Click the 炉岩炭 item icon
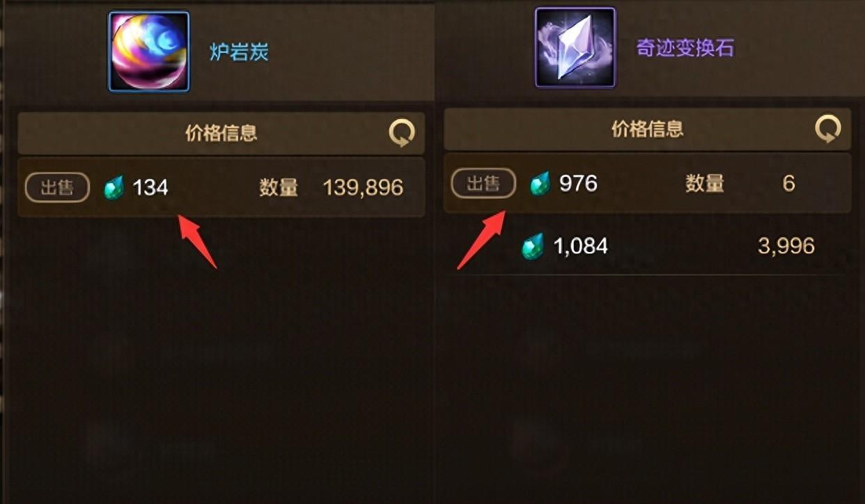 point(149,52)
